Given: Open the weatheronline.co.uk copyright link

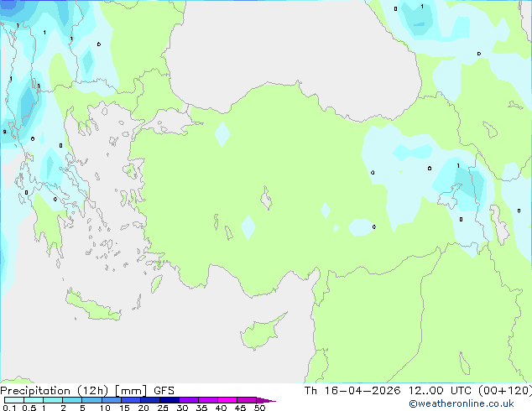Looking at the screenshot, I should pos(462,403).
